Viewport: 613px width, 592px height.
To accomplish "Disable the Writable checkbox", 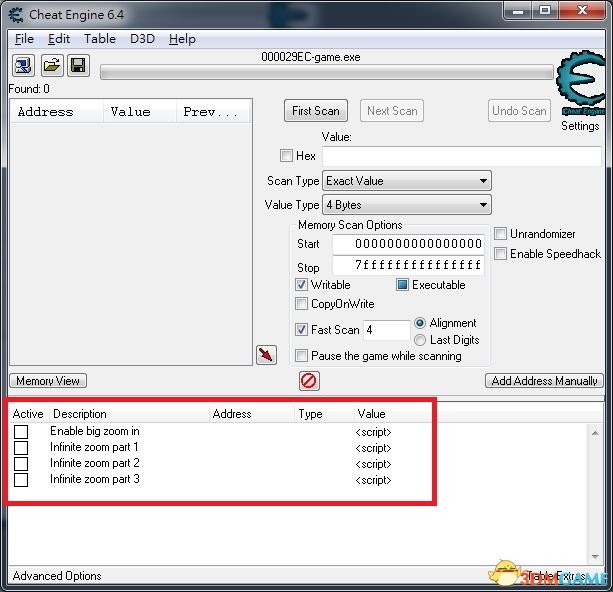I will tap(301, 284).
